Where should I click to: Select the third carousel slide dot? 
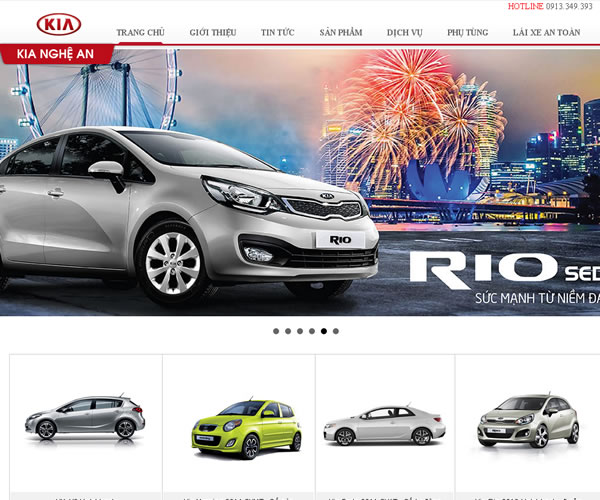pos(299,330)
